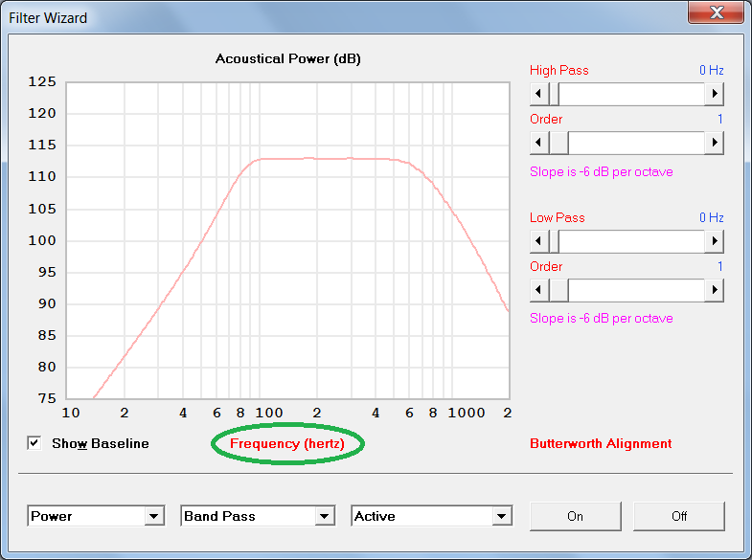Click the Low Pass Order slider thumb
Screen dimensions: 752x560
point(558,290)
